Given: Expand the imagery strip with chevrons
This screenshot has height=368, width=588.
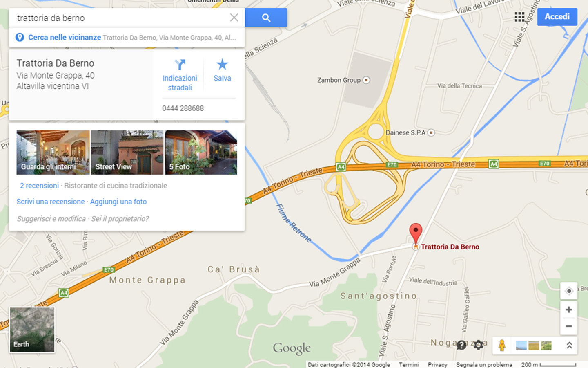Looking at the screenshot, I should click(x=569, y=346).
